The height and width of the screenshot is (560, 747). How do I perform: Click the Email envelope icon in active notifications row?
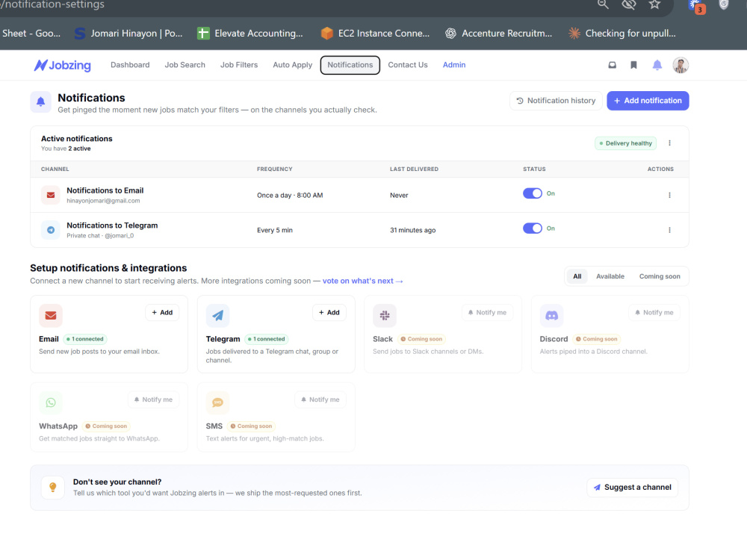(x=51, y=195)
